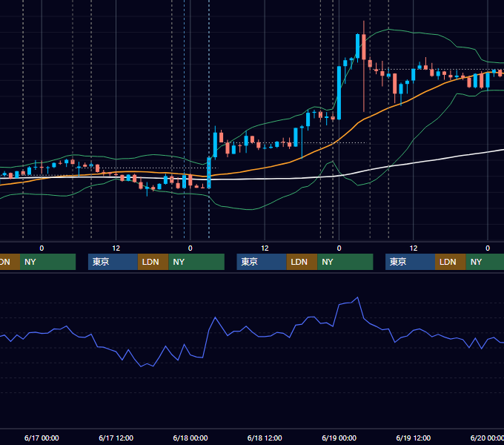The image size is (504, 445).
Task: Click hour label 0 above 6/17 00:00
Action: 42,248
